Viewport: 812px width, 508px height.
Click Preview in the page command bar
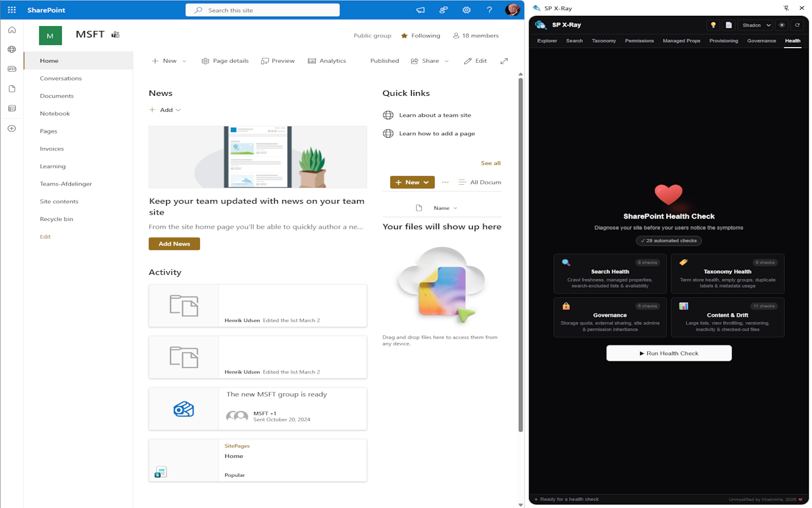[x=277, y=61]
